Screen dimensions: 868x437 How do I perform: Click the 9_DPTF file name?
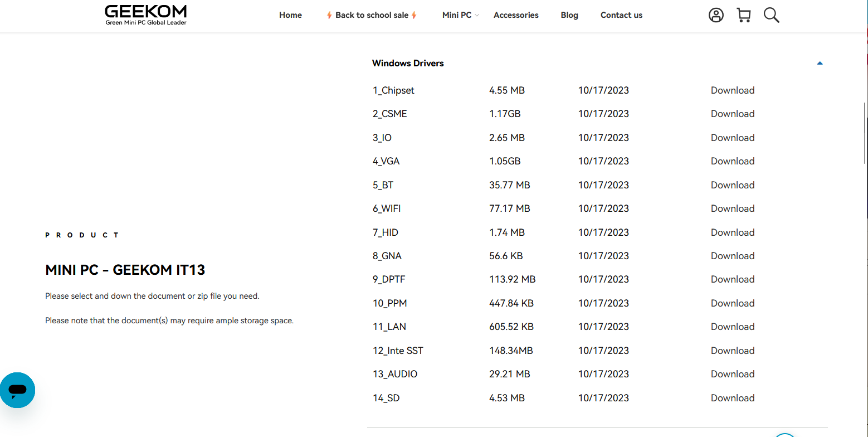pyautogui.click(x=389, y=279)
